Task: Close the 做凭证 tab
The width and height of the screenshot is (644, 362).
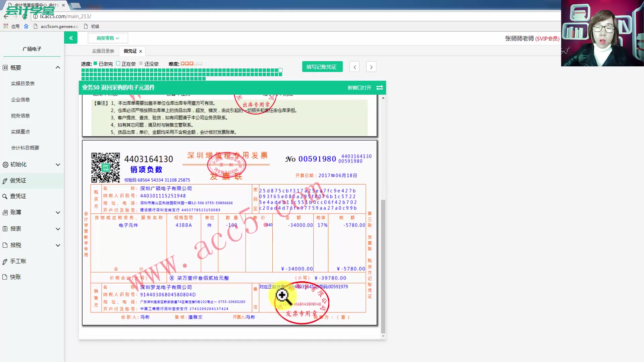Action: [140, 51]
